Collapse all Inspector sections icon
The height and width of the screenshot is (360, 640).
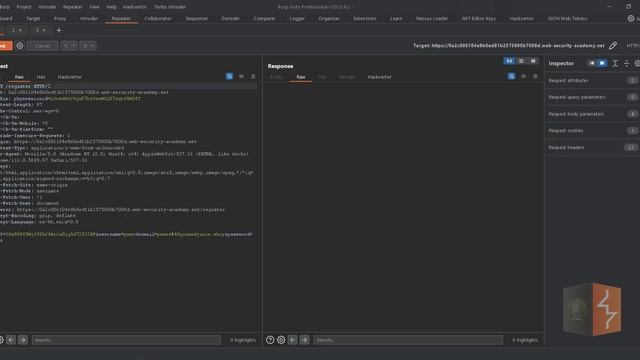click(x=627, y=63)
